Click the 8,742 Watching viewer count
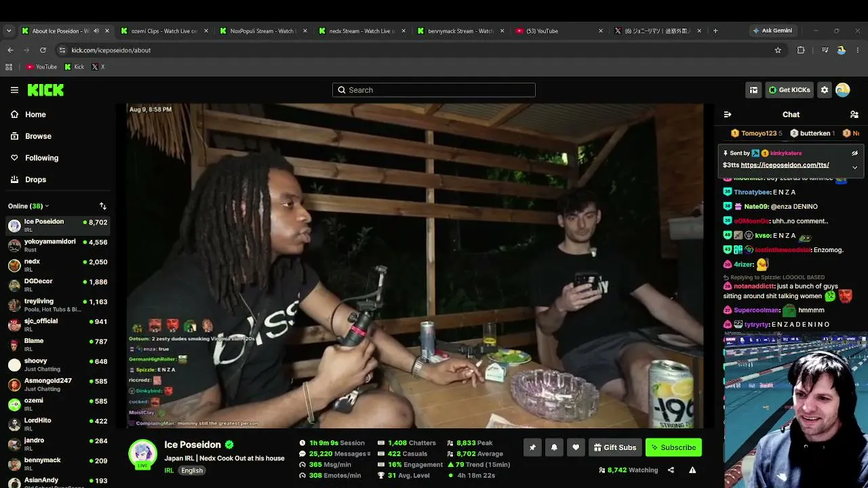The height and width of the screenshot is (488, 868). click(629, 470)
